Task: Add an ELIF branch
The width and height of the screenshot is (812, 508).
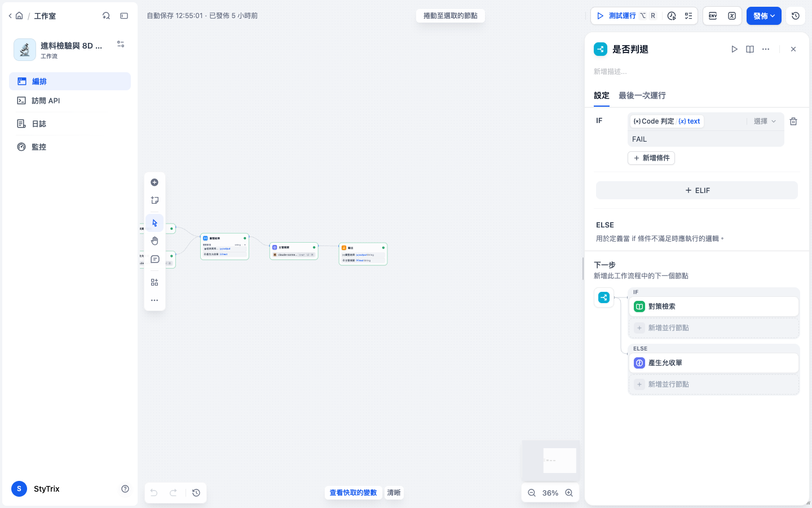Action: [x=697, y=190]
